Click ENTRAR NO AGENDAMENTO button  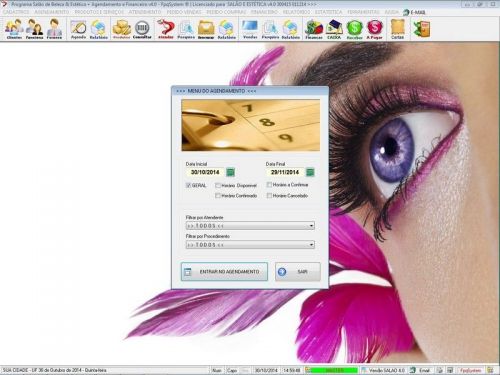coord(224,272)
